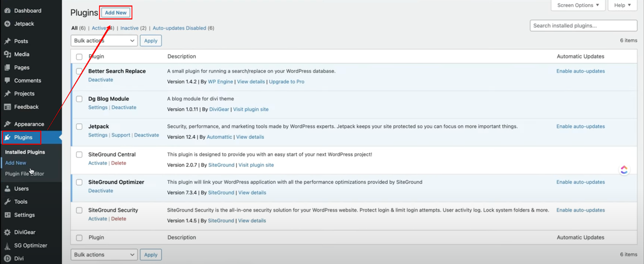Screen dimensions: 644x264
Task: Click the Jetpack icon in sidebar
Action: pos(7,24)
